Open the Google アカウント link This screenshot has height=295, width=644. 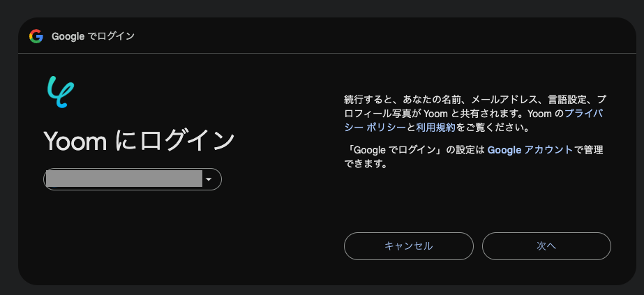[x=530, y=150]
